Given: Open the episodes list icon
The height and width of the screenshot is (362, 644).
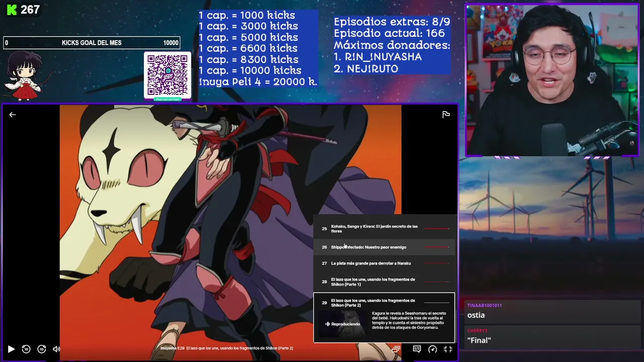Looking at the screenshot, I should pos(396,349).
